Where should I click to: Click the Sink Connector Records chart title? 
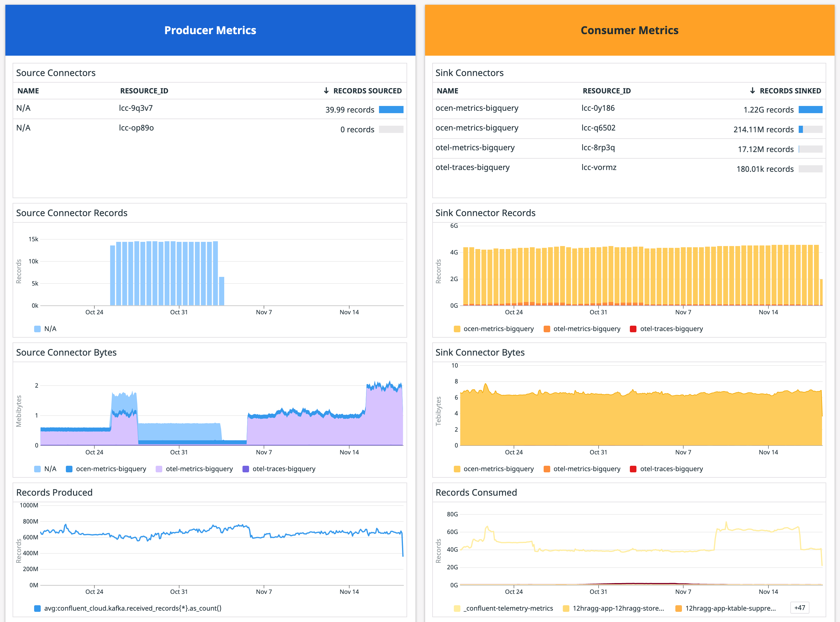click(x=486, y=213)
